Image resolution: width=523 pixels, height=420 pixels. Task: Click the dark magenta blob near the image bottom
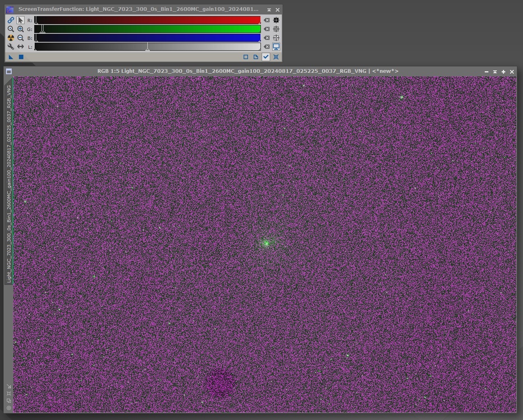[x=220, y=383]
